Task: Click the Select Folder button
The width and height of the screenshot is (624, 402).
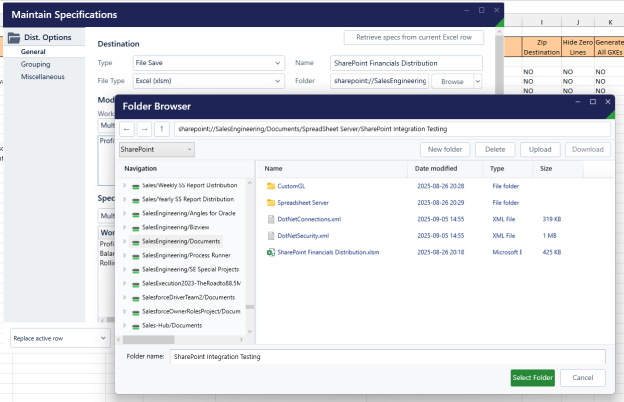Action: pyautogui.click(x=532, y=377)
